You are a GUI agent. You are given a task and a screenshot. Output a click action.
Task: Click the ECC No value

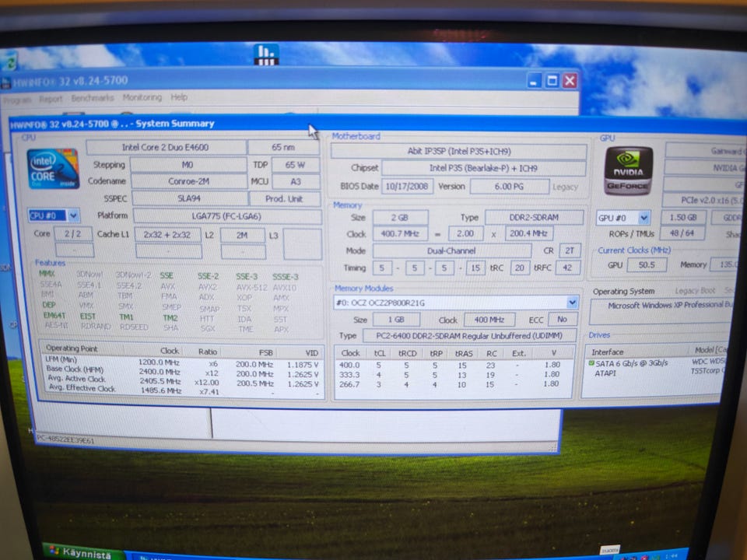563,319
